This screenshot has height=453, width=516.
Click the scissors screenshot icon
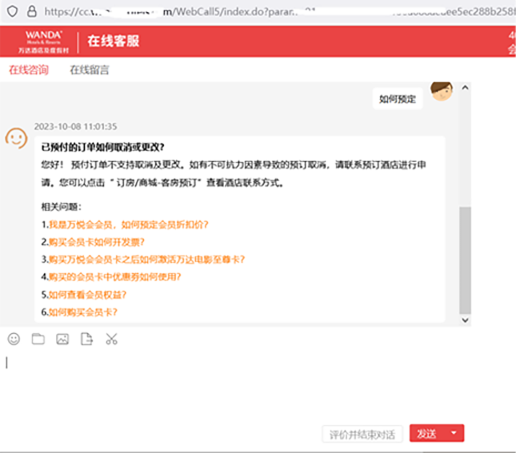tap(111, 339)
